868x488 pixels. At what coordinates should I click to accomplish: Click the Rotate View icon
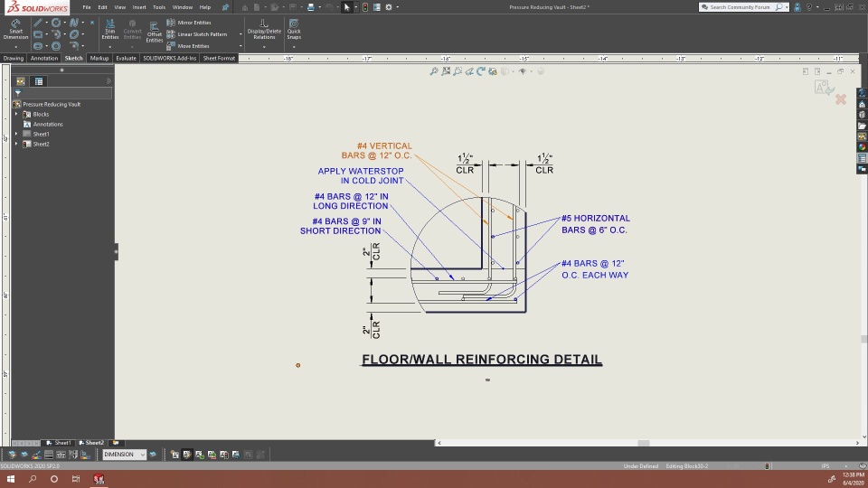[x=480, y=71]
